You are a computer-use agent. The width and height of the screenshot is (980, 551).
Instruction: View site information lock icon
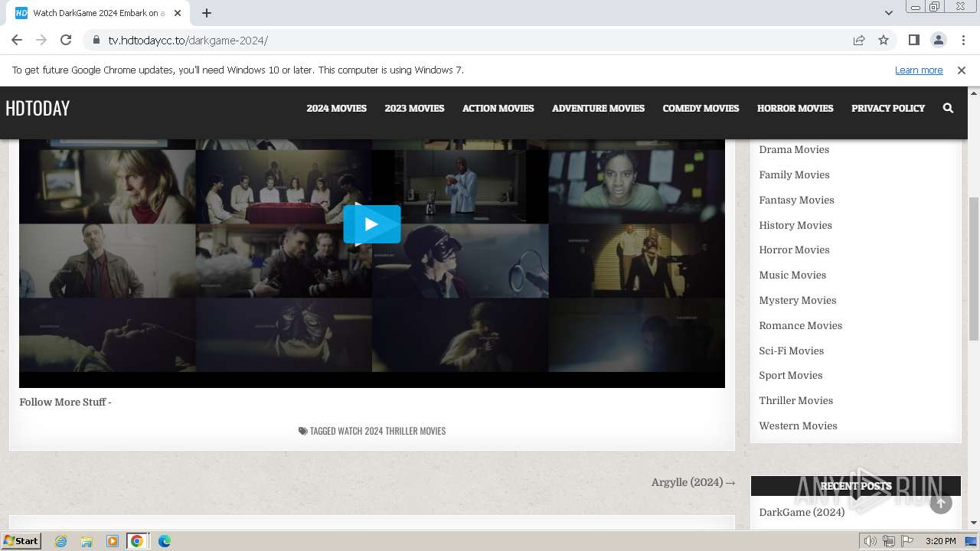[x=96, y=40]
